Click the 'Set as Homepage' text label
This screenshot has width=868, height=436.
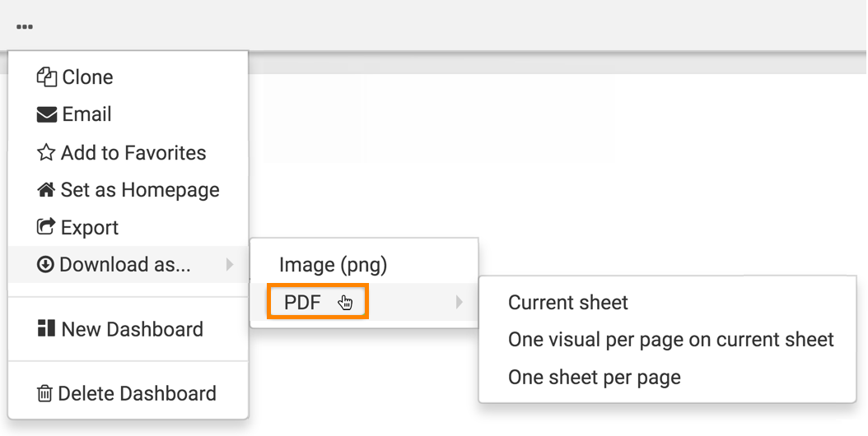point(140,190)
